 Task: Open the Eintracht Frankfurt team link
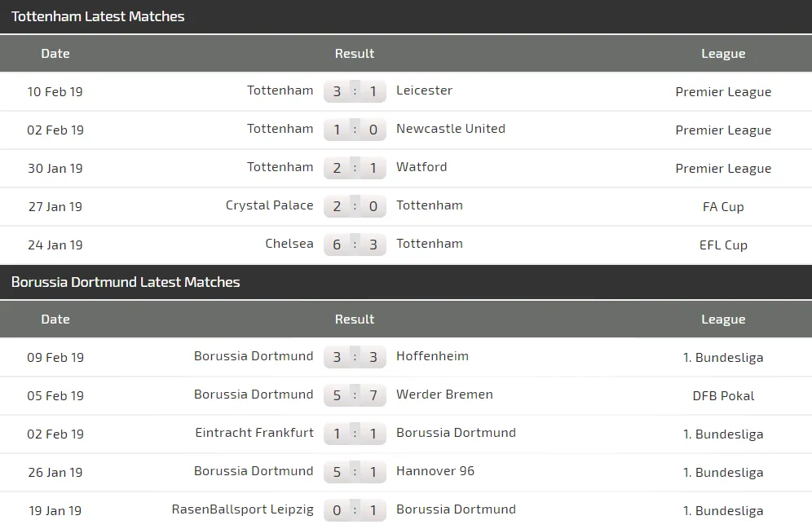[x=254, y=433]
